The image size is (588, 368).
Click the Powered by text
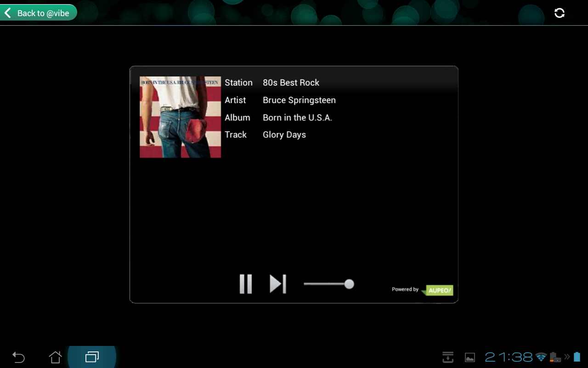click(405, 289)
